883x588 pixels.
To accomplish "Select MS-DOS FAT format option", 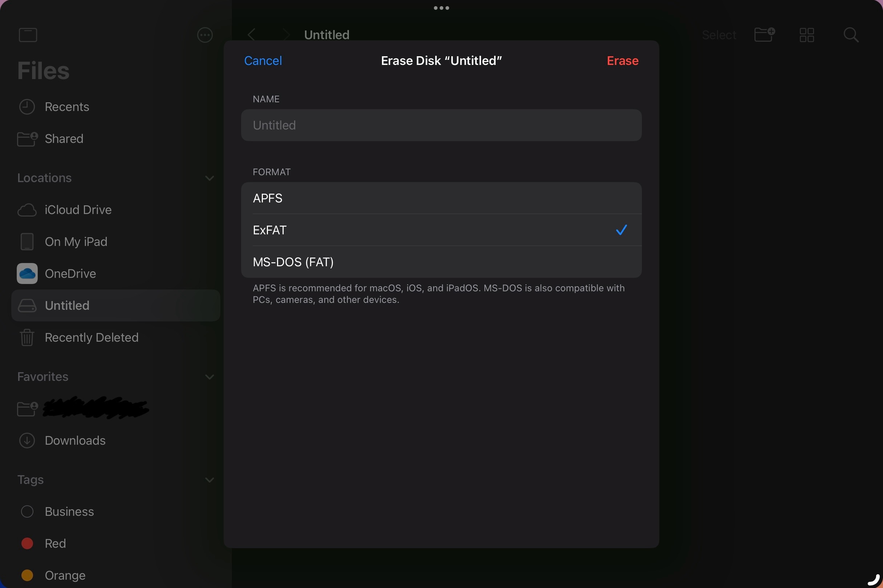I will click(x=441, y=261).
